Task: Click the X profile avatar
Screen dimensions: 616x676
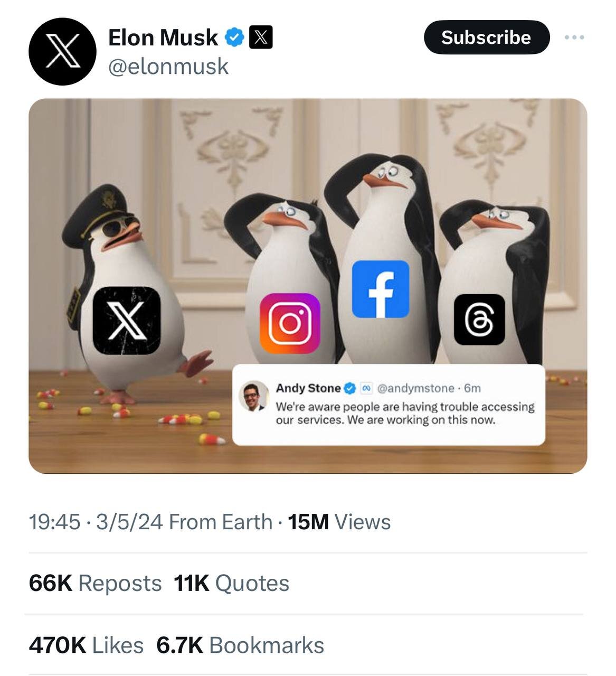Action: [62, 51]
